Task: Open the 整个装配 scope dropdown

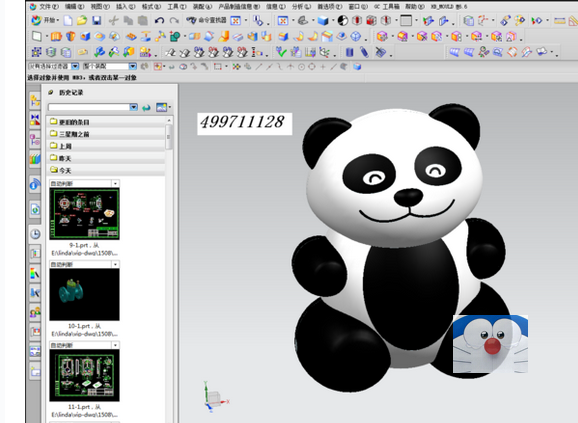Action: click(x=133, y=66)
